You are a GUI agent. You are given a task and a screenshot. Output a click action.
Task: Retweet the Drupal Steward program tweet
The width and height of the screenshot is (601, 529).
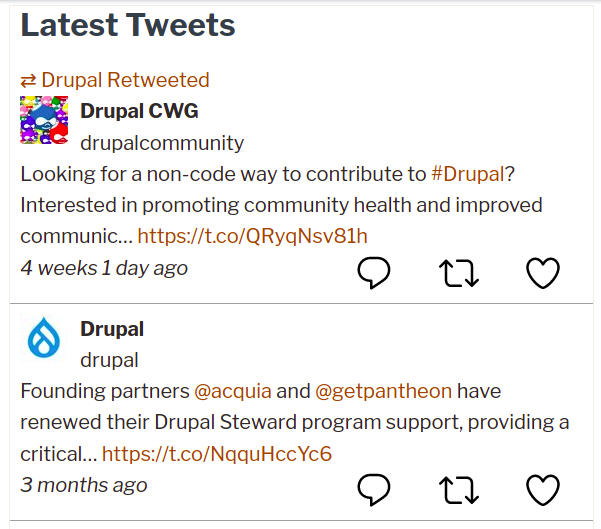click(459, 489)
